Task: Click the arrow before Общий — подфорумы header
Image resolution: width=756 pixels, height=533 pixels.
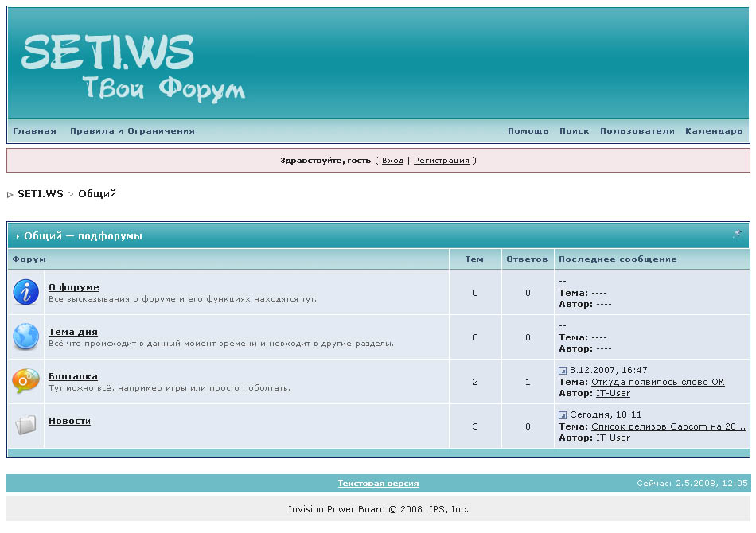Action: point(18,236)
